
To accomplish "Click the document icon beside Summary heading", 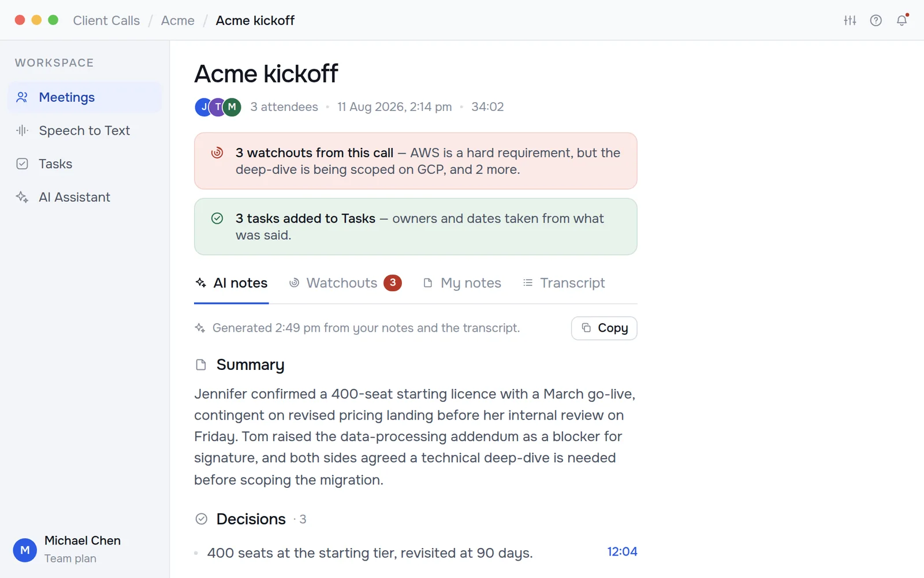I will 201,365.
